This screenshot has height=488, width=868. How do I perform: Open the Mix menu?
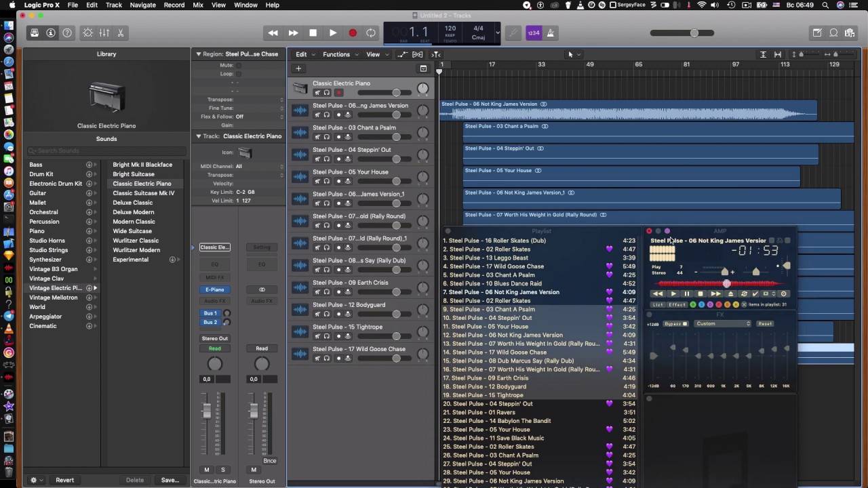pyautogui.click(x=198, y=5)
